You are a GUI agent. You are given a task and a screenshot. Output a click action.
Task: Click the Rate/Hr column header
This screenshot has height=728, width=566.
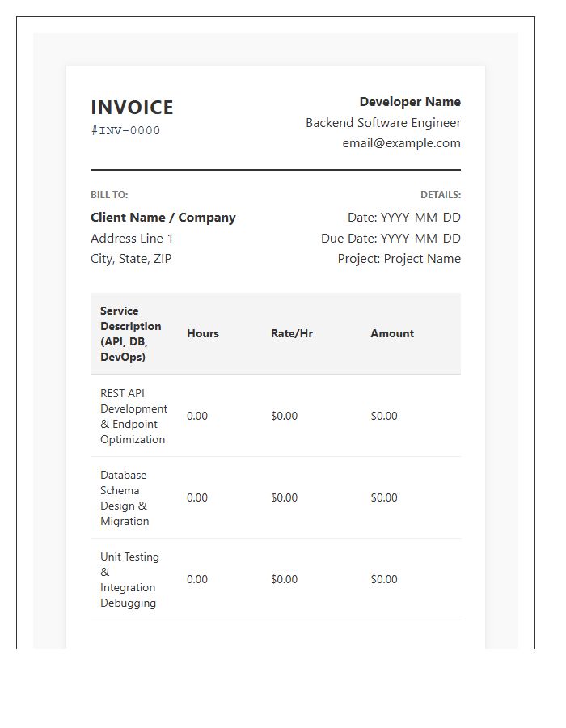pos(292,334)
